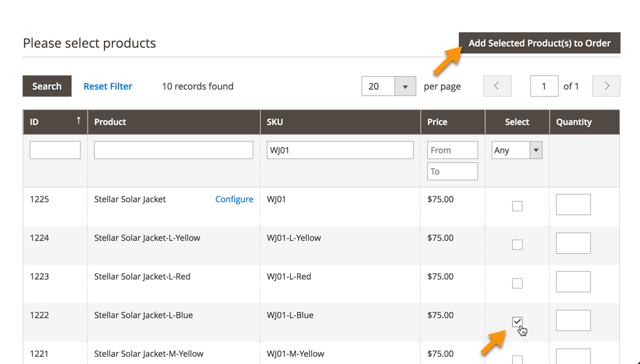The width and height of the screenshot is (640, 364).
Task: Click the Search button
Action: pos(47,86)
